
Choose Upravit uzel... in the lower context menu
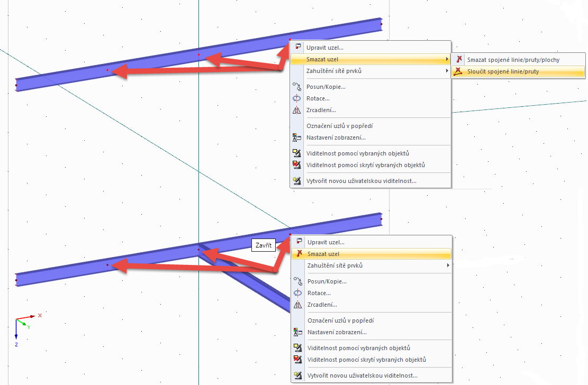[x=371, y=242]
